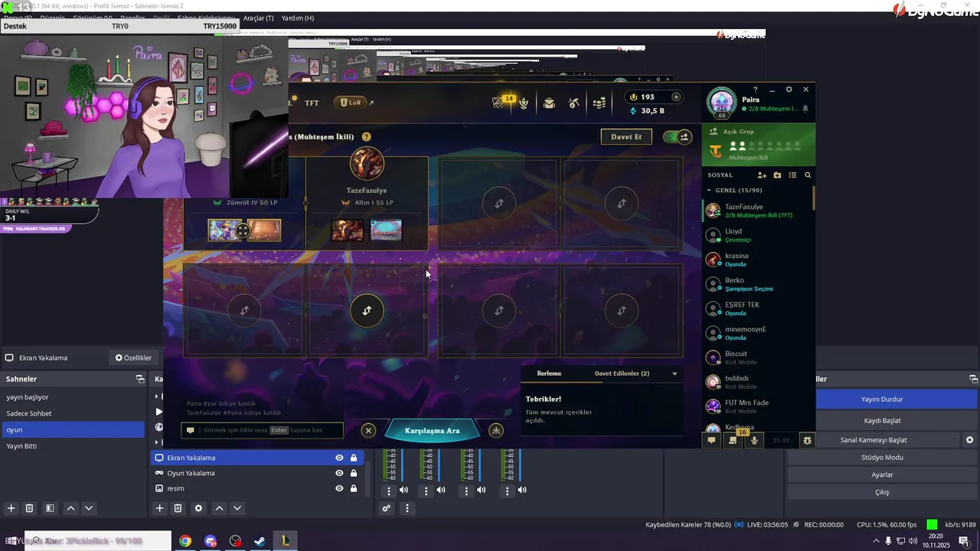
Task: Move scene up with arrow icon
Action: point(70,508)
